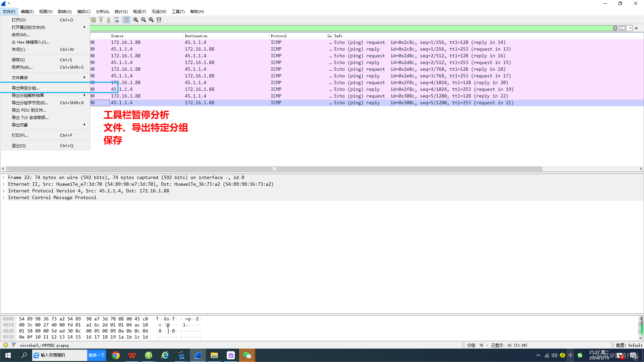Select Save As (另存为) menu entry
The height and width of the screenshot is (362, 644).
tap(45, 67)
